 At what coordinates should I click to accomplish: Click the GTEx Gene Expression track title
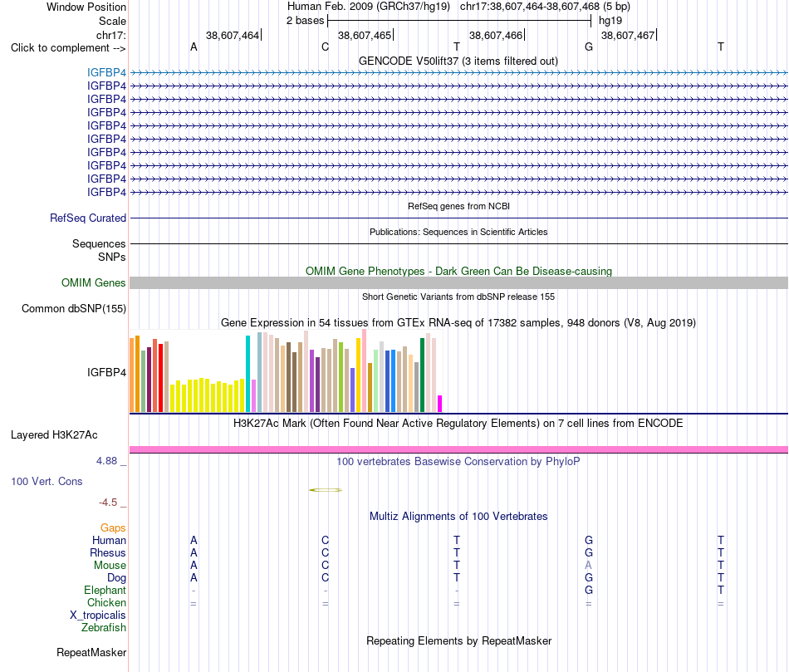tap(458, 322)
